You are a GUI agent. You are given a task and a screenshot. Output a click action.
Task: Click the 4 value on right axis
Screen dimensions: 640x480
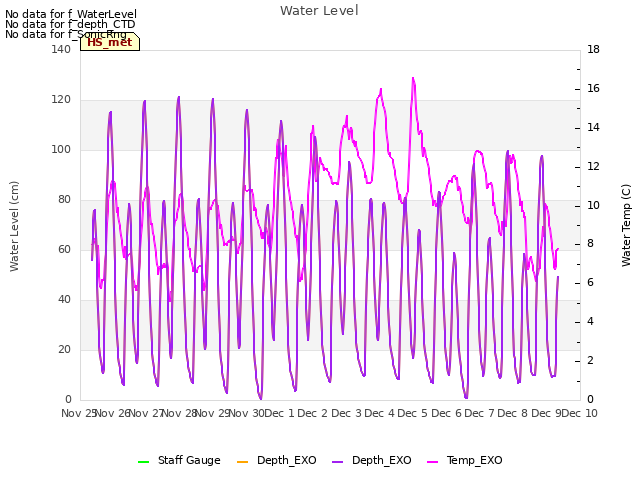591,322
